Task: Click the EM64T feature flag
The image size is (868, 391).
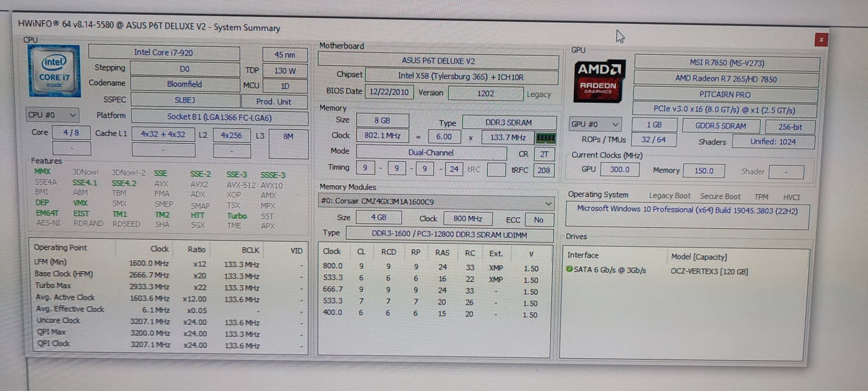Action: pyautogui.click(x=47, y=213)
